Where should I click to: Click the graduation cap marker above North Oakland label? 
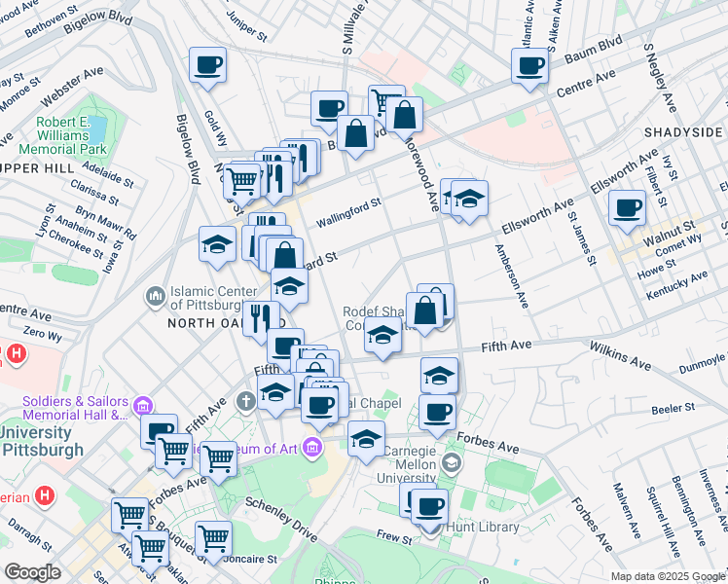289,287
